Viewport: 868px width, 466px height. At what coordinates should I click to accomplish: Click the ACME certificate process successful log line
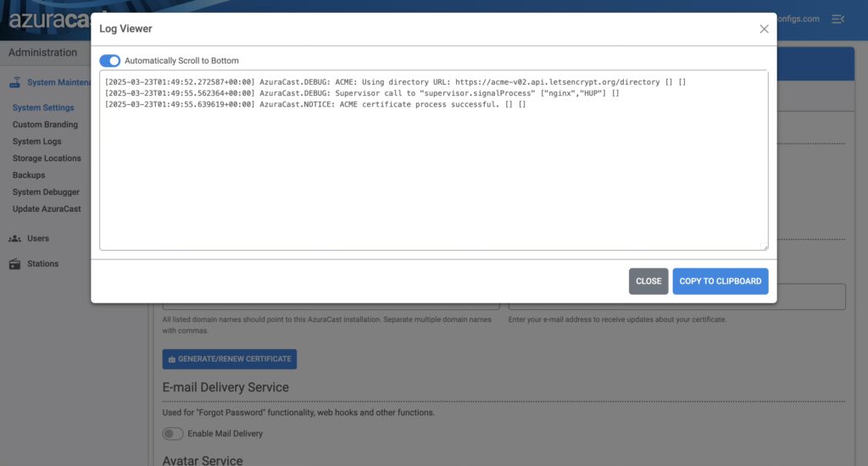click(315, 104)
